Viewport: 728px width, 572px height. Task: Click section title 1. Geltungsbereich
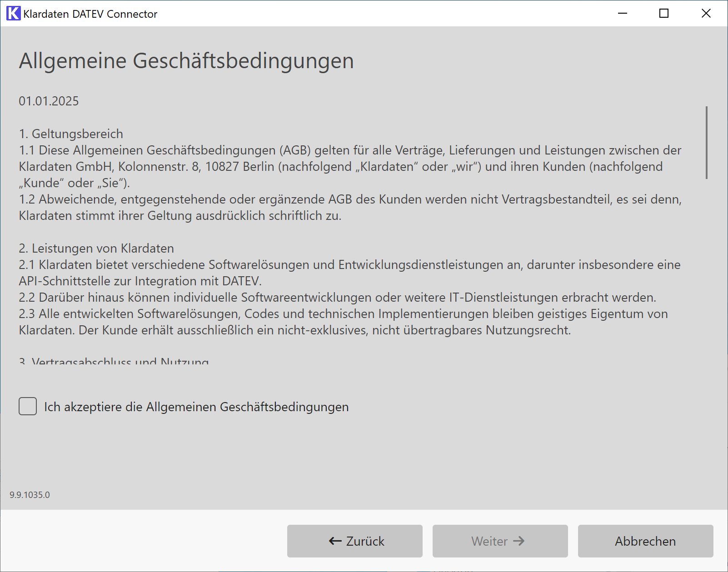click(x=71, y=134)
